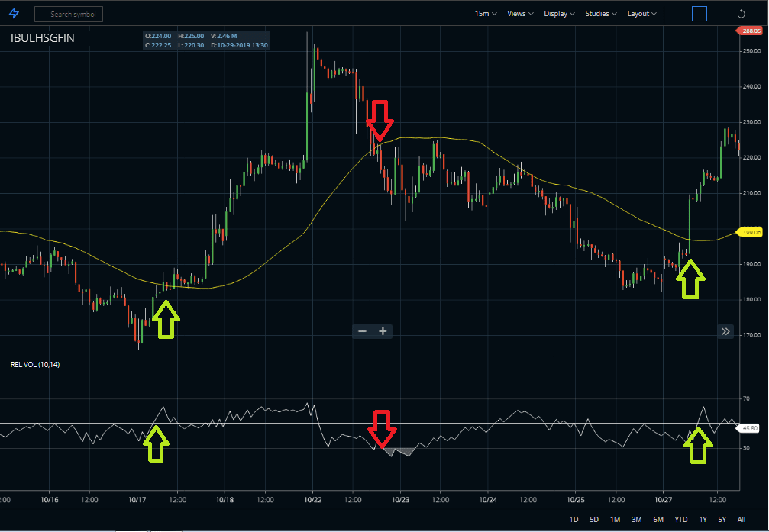This screenshot has height=532, width=769.
Task: Open the Views dropdown menu
Action: pos(520,14)
